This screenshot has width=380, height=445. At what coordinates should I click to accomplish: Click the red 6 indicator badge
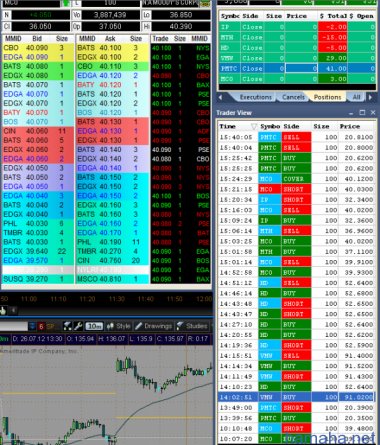click(x=41, y=326)
